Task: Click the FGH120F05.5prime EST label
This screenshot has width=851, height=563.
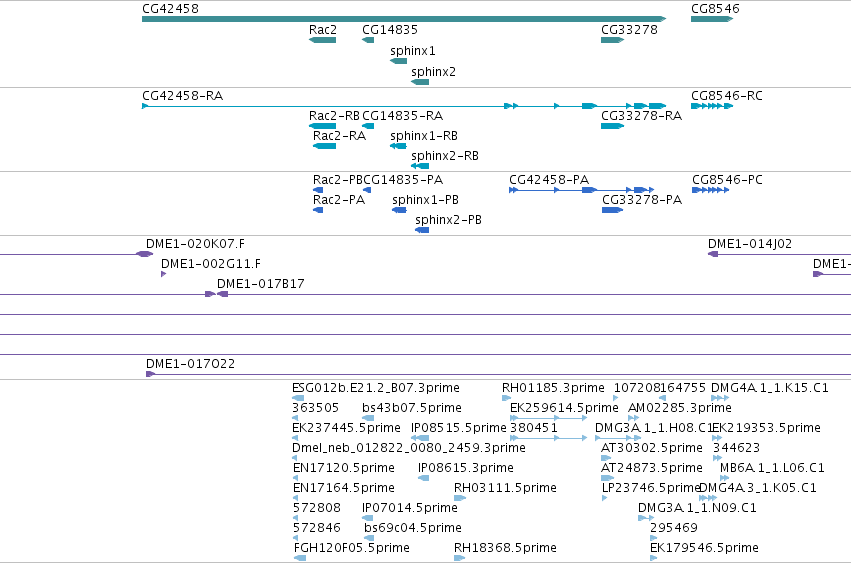Action: pos(352,548)
